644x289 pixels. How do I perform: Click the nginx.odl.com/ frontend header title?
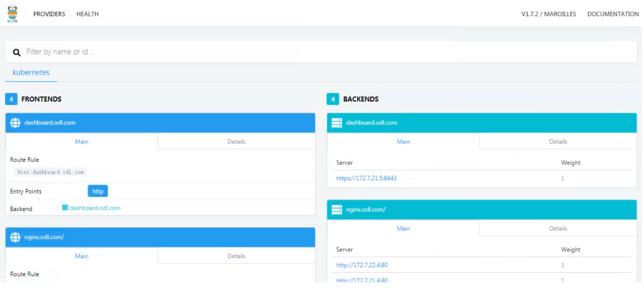tap(44, 237)
